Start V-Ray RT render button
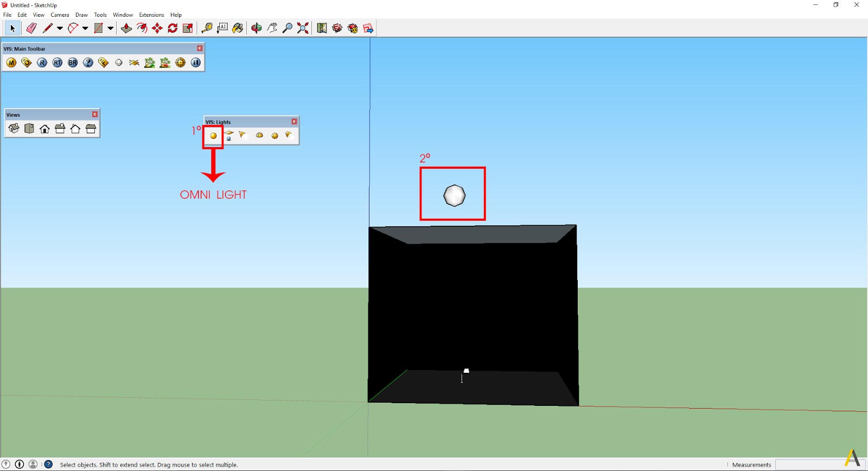Image resolution: width=868 pixels, height=471 pixels. pyautogui.click(x=58, y=63)
